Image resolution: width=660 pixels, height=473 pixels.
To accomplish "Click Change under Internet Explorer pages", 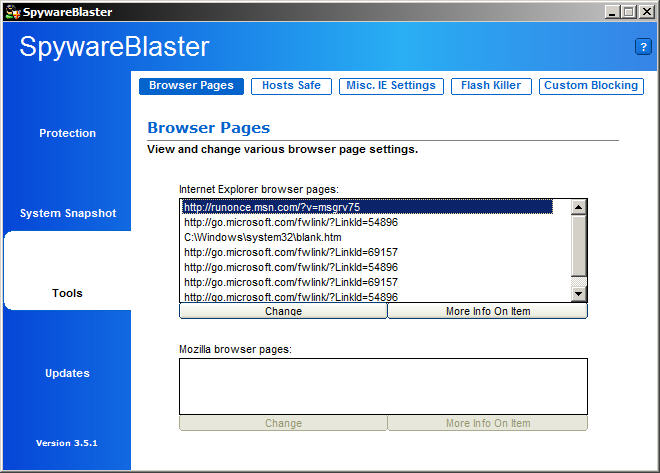I will pyautogui.click(x=283, y=311).
